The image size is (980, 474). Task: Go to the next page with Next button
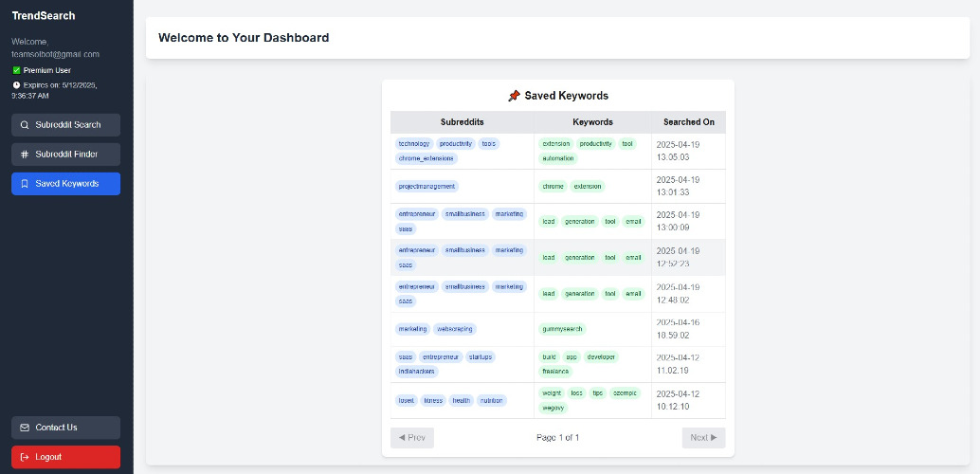[x=704, y=438]
